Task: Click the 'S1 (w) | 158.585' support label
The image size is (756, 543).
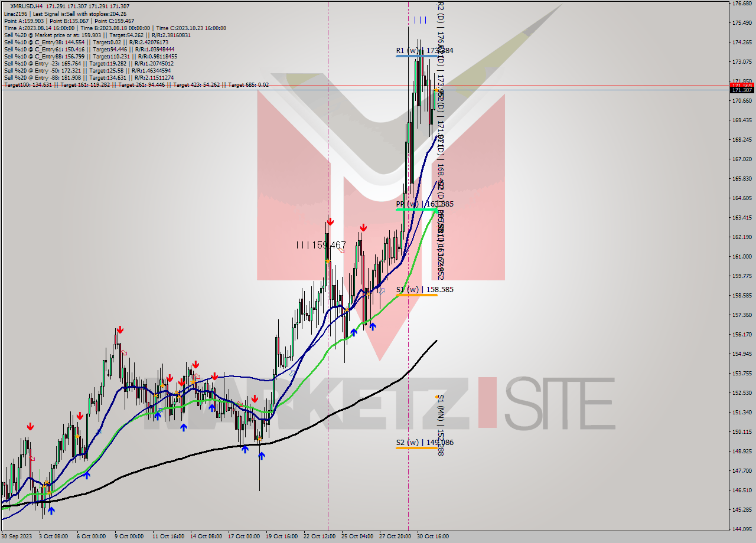Action: [x=425, y=290]
